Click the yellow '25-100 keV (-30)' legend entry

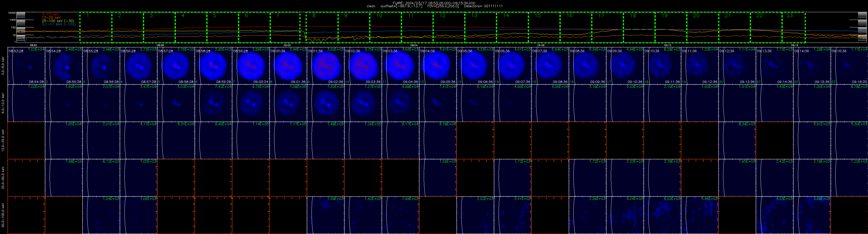tap(58, 21)
